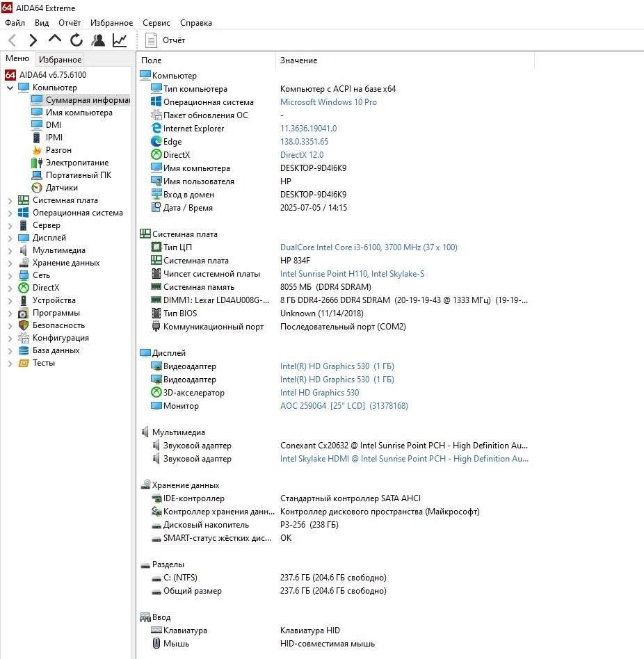The width and height of the screenshot is (644, 659).
Task: Open the Файл menu
Action: point(15,23)
